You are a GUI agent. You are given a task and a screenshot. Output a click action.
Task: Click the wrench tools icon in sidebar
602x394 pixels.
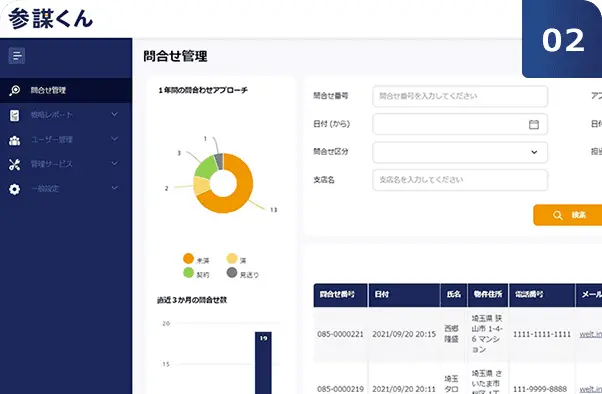coord(15,164)
